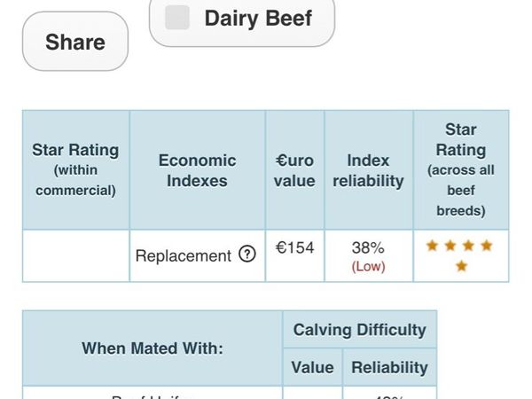This screenshot has height=399, width=532.
Task: Click the Replacement help question mark icon
Action: pos(247,254)
